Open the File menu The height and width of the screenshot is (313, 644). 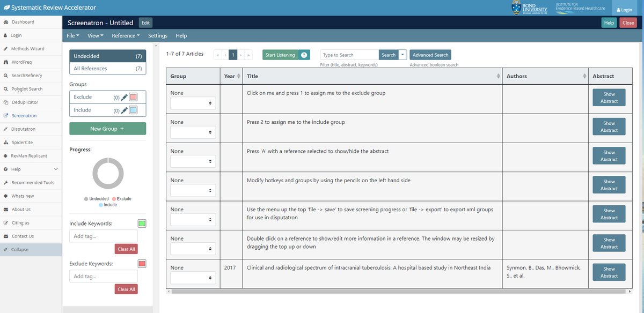tap(73, 35)
